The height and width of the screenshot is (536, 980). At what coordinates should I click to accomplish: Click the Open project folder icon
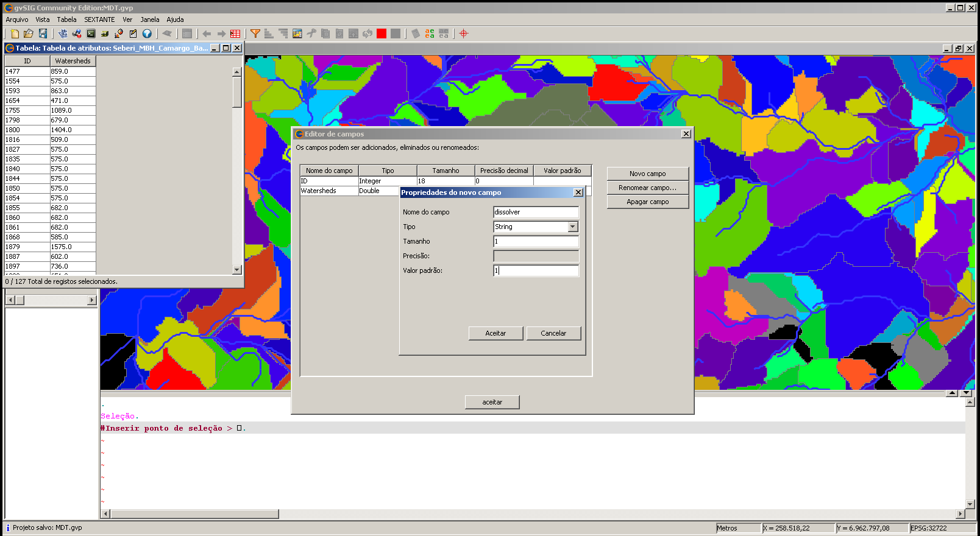pyautogui.click(x=28, y=33)
